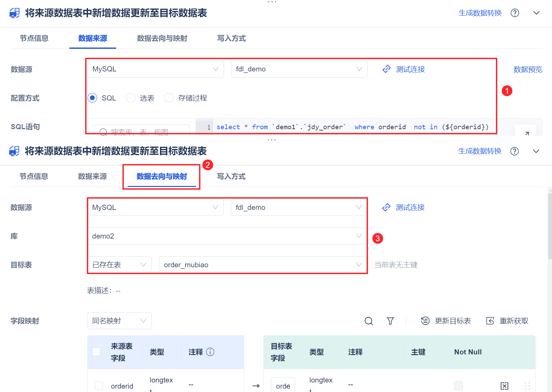Click the 当前表无主键 notice text

point(396,265)
